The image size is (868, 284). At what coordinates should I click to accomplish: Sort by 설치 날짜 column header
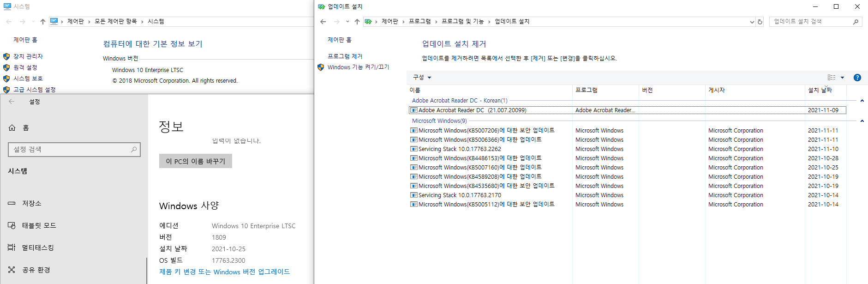(826, 91)
